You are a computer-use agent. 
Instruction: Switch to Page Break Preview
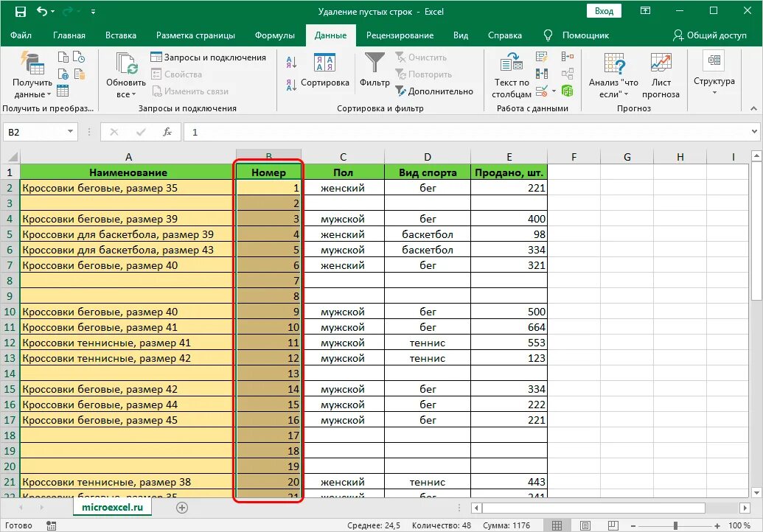pyautogui.click(x=613, y=525)
